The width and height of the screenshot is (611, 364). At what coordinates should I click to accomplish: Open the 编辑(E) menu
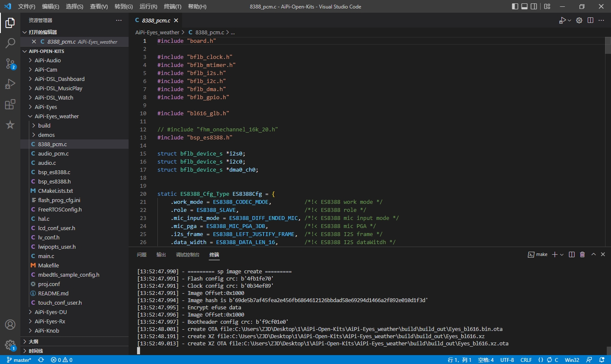point(50,6)
